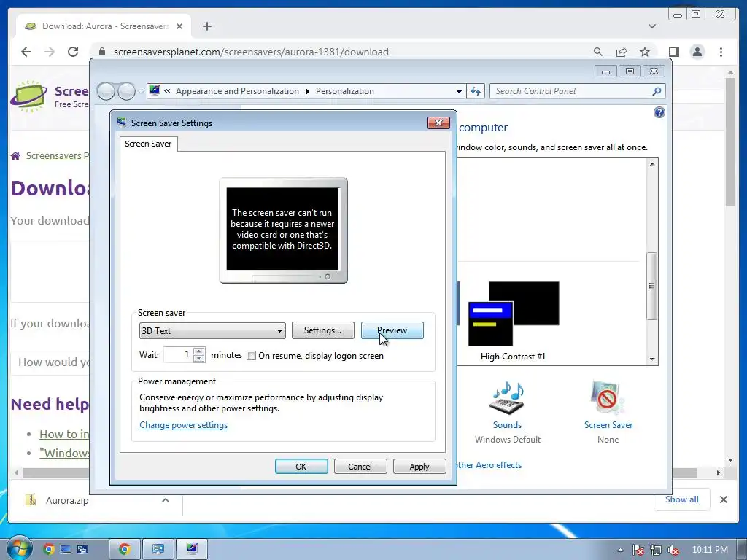Screen dimensions: 747x560
Task: Confirm with the OK button
Action: (301, 467)
